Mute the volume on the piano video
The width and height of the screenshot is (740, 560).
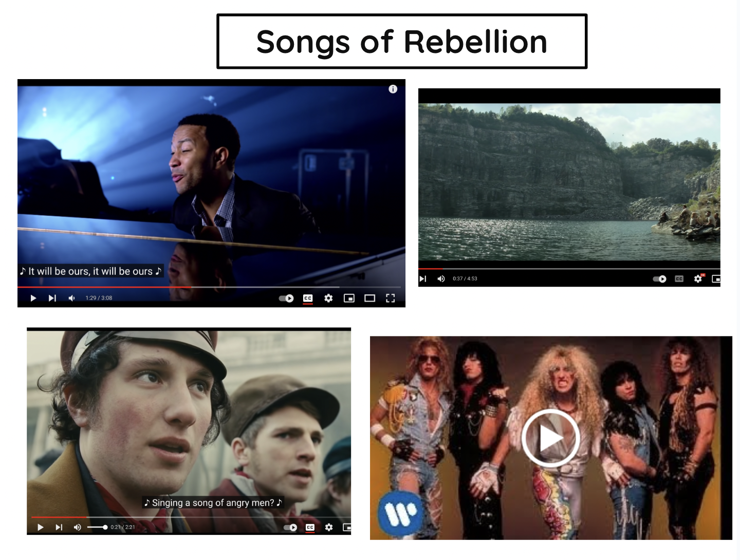[x=72, y=298]
